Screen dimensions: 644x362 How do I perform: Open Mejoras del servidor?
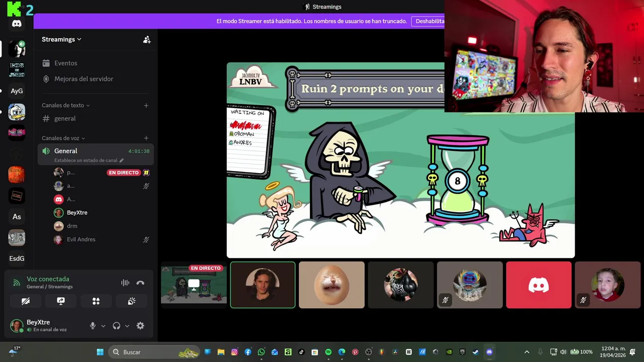[x=96, y=79]
